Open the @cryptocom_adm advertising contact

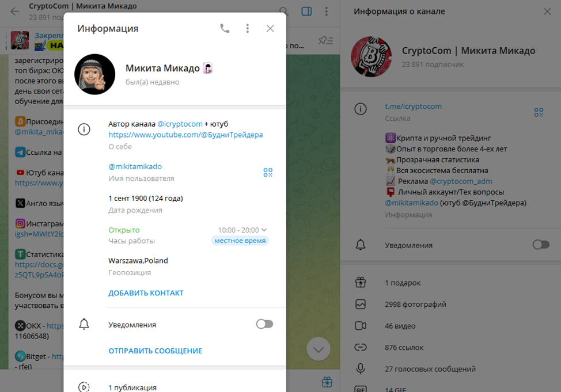pos(461,181)
